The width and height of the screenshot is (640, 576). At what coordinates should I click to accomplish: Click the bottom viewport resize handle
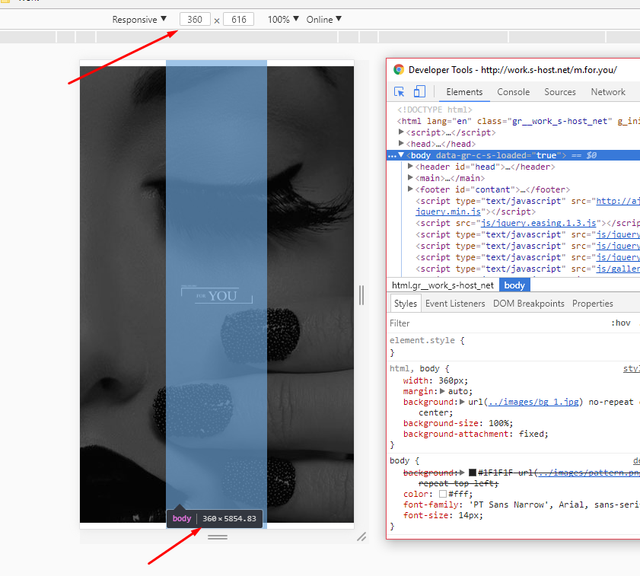(x=218, y=537)
